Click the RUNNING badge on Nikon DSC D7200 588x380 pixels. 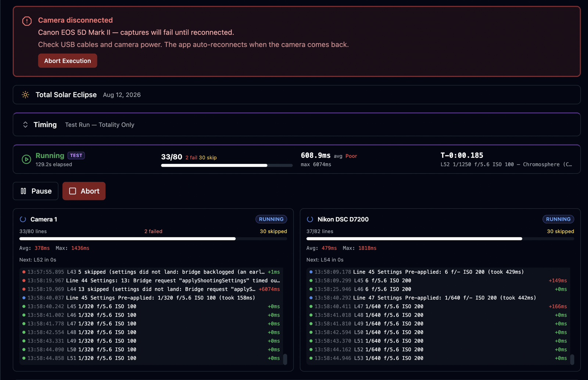(558, 219)
